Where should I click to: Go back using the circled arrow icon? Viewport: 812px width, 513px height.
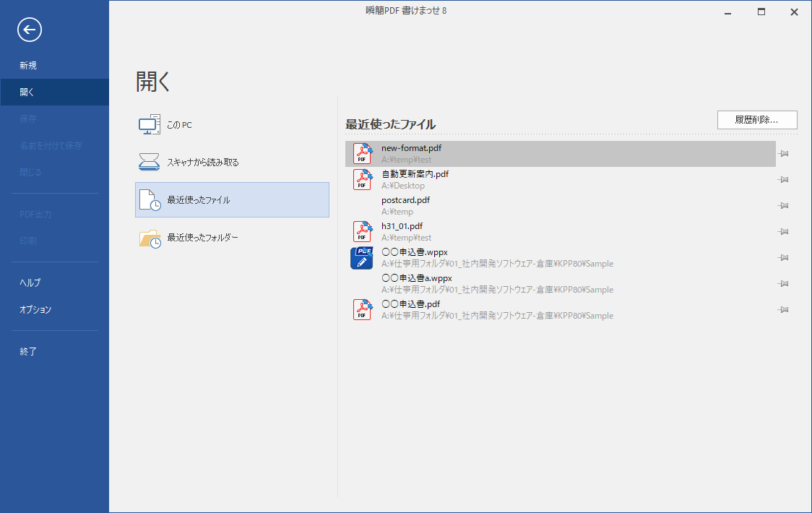[30, 30]
